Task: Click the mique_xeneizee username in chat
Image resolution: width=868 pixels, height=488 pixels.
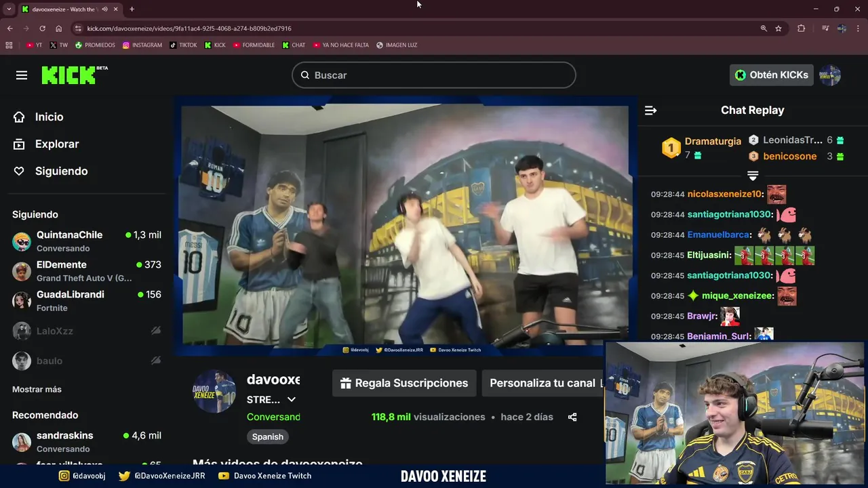Action: tap(738, 296)
